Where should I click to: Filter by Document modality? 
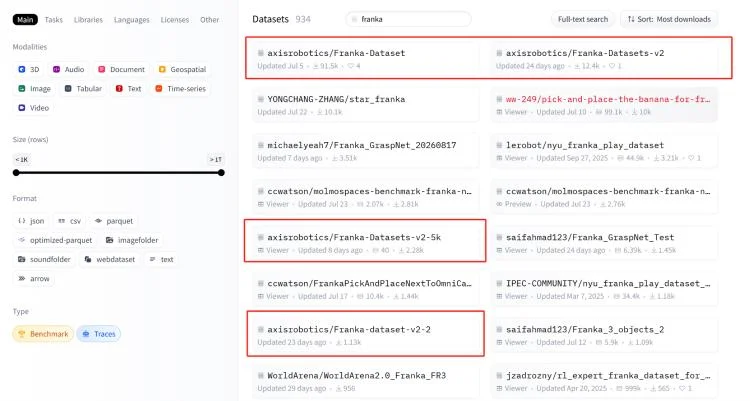tap(121, 69)
